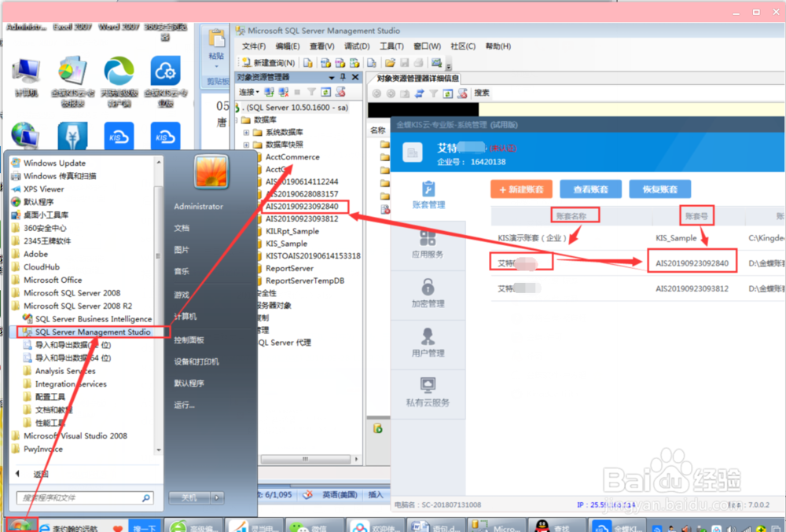Click Stop icon in Object Explorer toolbar
Viewport: 786px width, 532px height.
(297, 92)
